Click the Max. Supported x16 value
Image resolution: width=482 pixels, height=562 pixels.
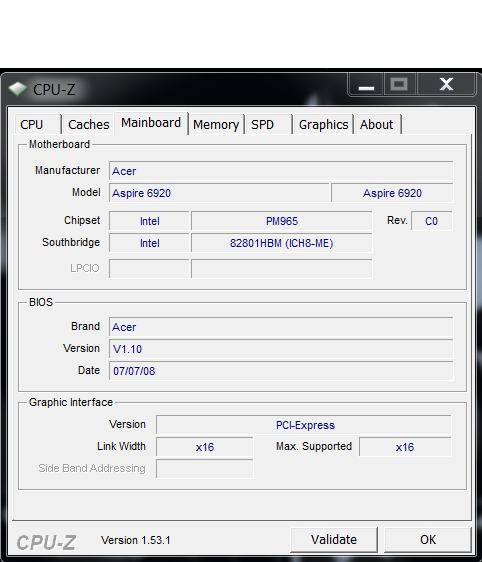(405, 447)
